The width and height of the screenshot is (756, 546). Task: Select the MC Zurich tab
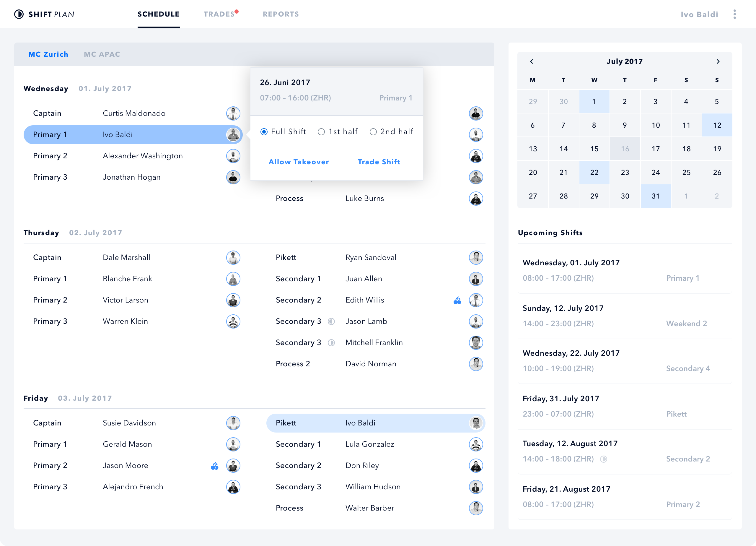pos(48,54)
